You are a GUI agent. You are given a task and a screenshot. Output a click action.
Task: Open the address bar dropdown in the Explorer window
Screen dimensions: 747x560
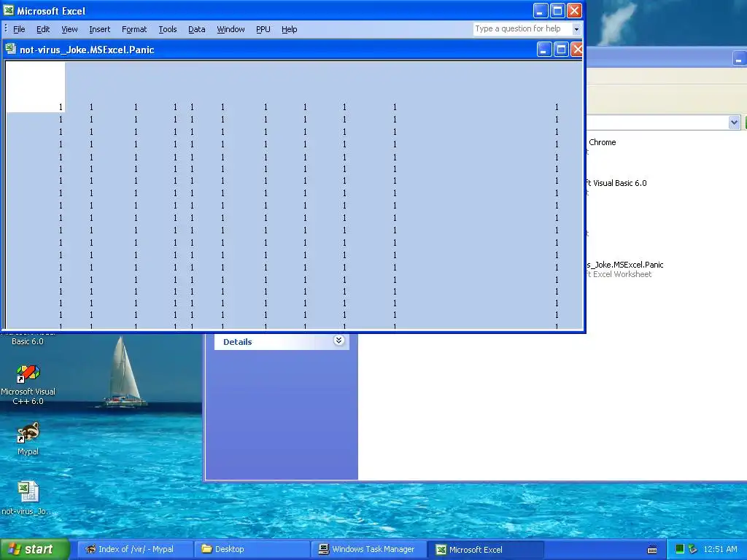pos(734,122)
